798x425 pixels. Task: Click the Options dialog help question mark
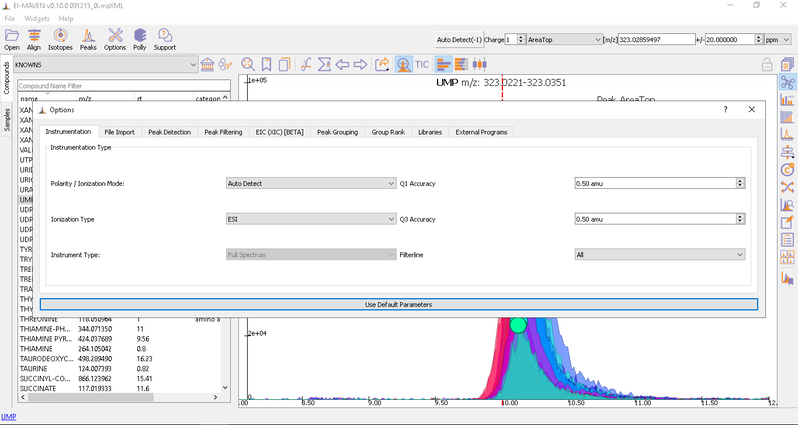[x=725, y=109]
